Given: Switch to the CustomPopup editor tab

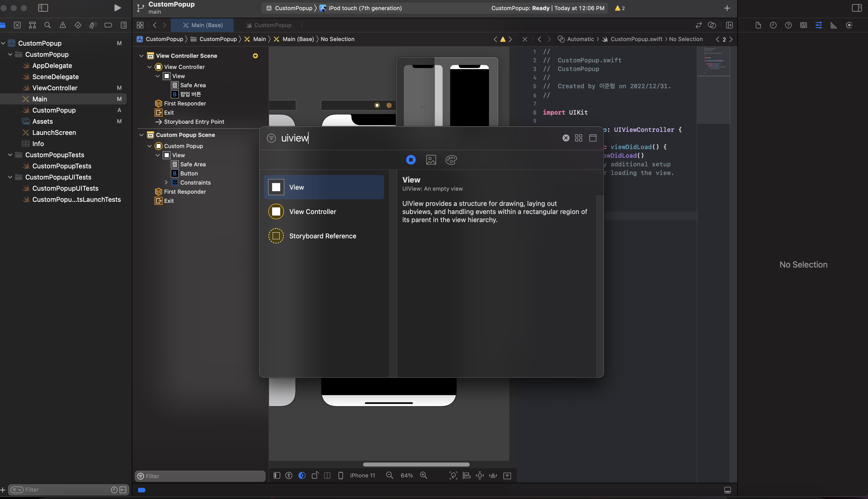Looking at the screenshot, I should [269, 25].
